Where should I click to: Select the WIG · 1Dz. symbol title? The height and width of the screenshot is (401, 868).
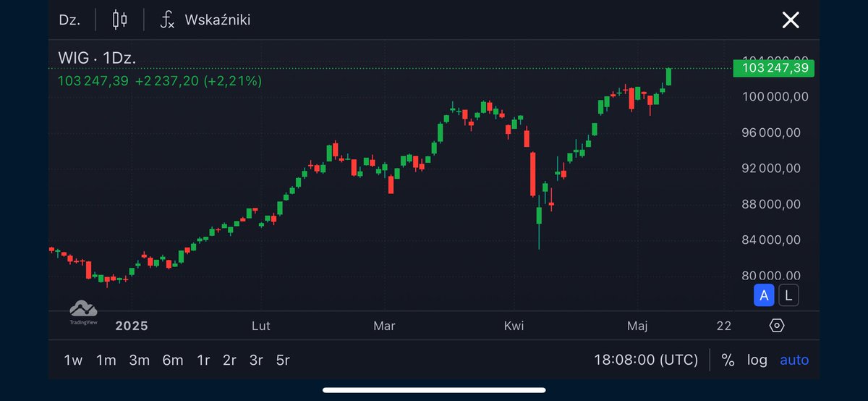(97, 59)
